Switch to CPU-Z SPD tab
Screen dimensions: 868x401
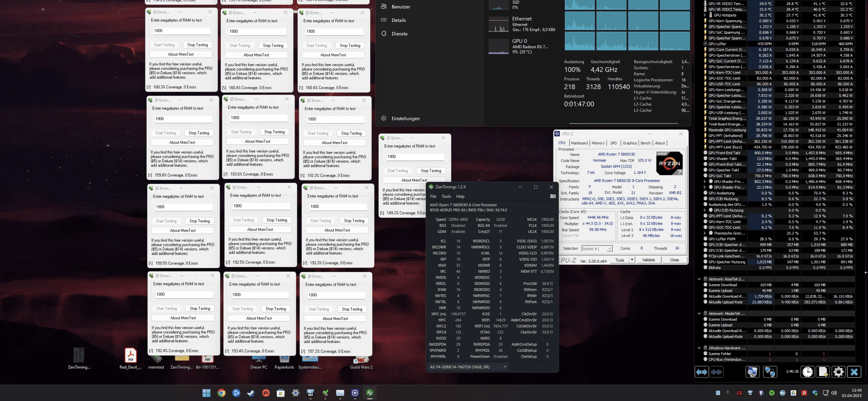coord(613,143)
